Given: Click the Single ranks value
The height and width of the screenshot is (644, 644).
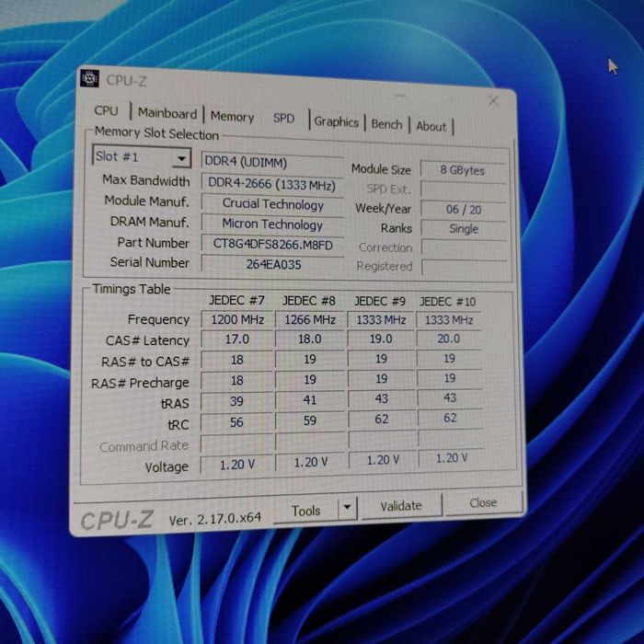Looking at the screenshot, I should tap(464, 229).
